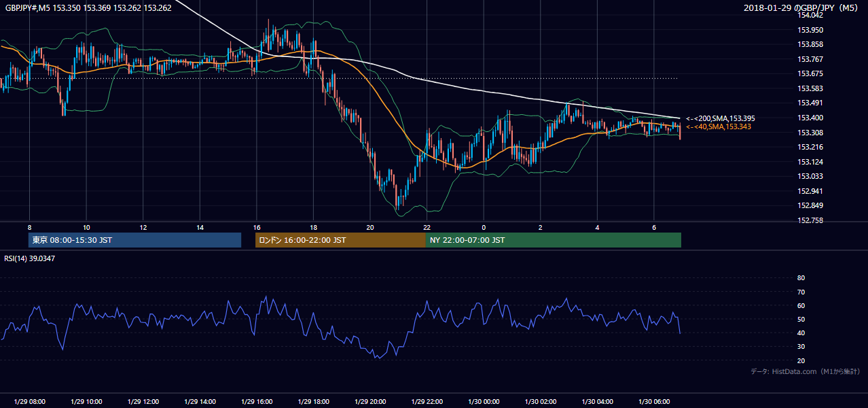Click the 153.950 price axis label
This screenshot has height=408, width=868.
[809, 30]
